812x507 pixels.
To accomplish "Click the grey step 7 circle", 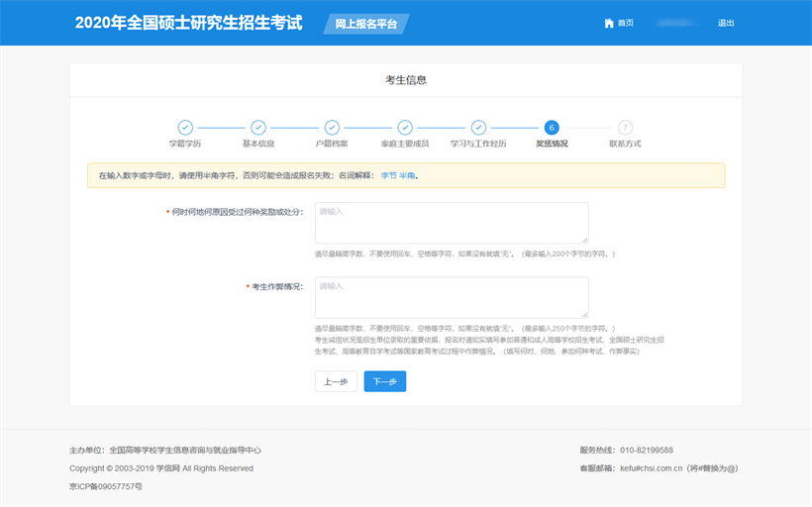I will click(x=625, y=127).
